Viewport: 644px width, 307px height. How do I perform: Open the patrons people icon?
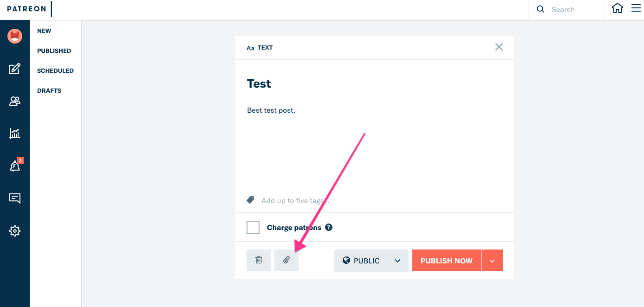click(x=15, y=101)
